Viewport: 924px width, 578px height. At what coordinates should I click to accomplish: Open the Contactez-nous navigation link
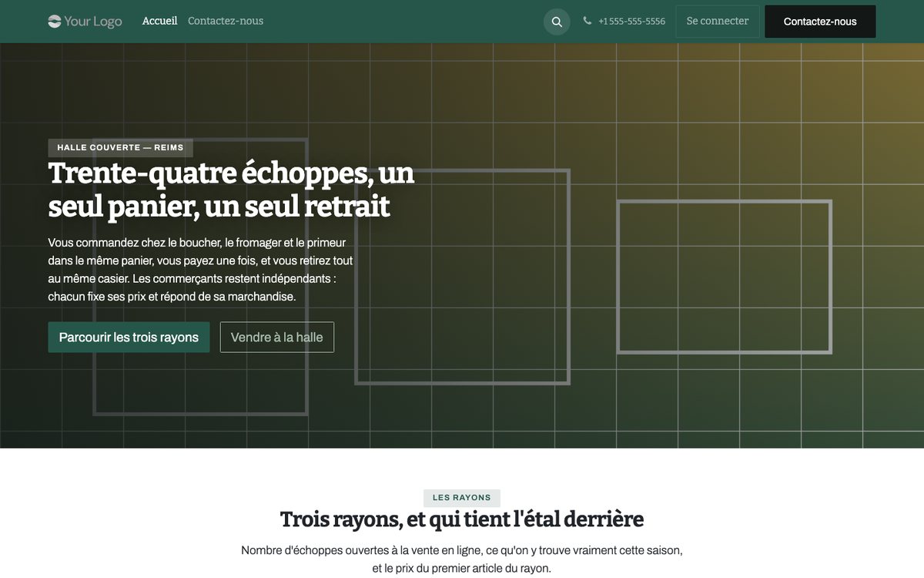226,21
